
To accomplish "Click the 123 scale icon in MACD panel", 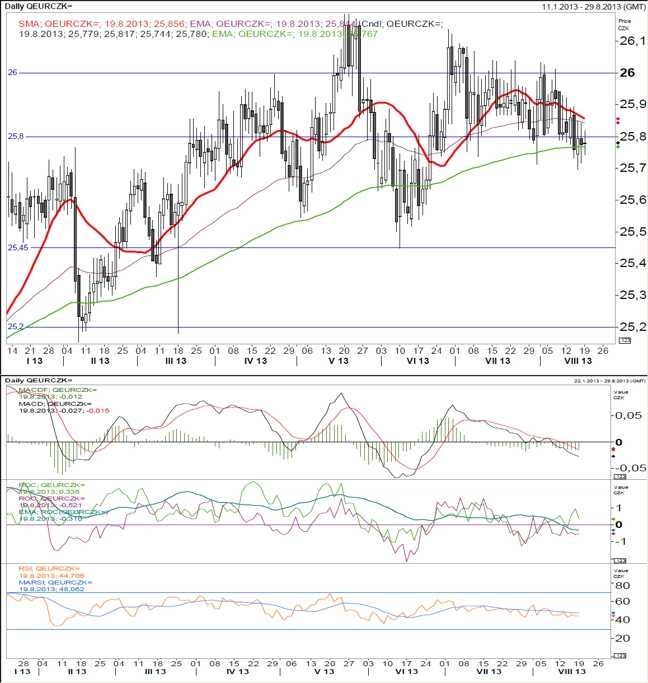I will (x=620, y=477).
